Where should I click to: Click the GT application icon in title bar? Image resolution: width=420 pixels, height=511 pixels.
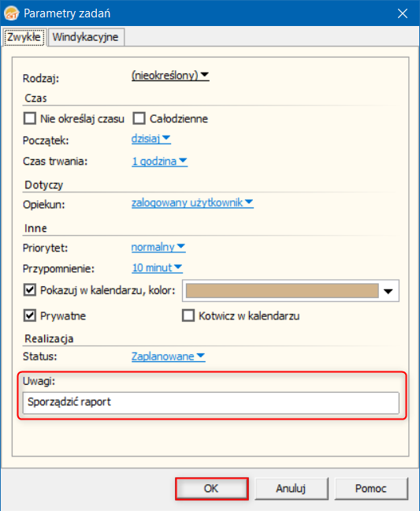click(x=12, y=13)
